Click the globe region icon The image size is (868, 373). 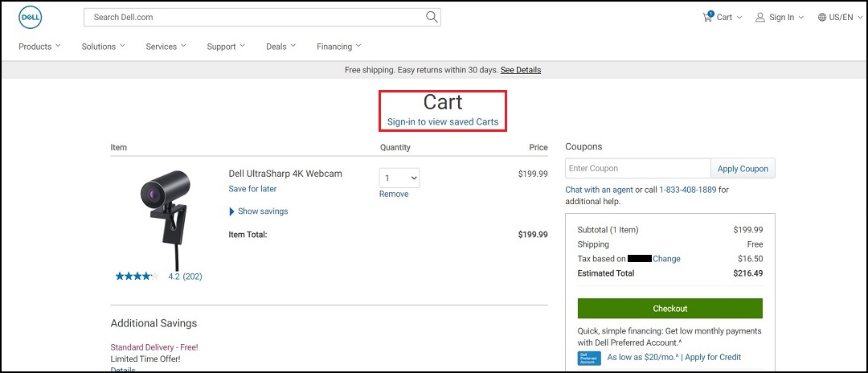click(x=822, y=17)
